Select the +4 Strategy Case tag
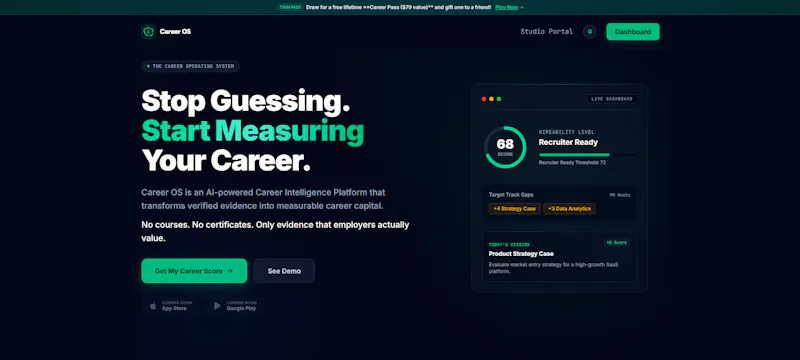This screenshot has height=360, width=800. pyautogui.click(x=514, y=209)
